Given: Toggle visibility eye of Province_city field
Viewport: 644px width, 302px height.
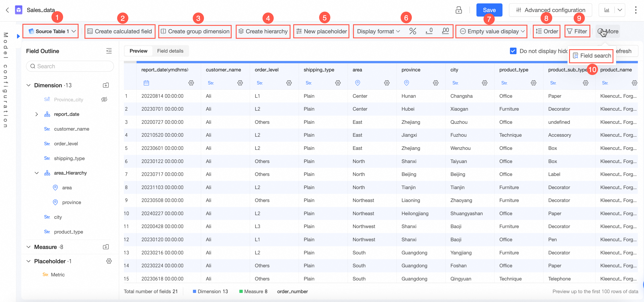Looking at the screenshot, I should tap(104, 99).
